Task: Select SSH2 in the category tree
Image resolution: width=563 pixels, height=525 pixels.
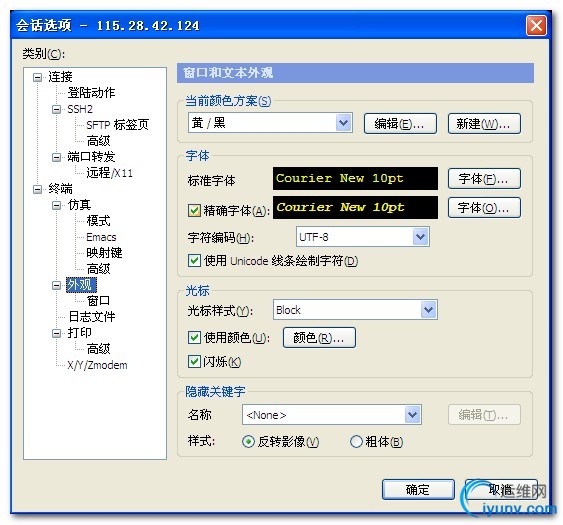Action: pyautogui.click(x=80, y=109)
